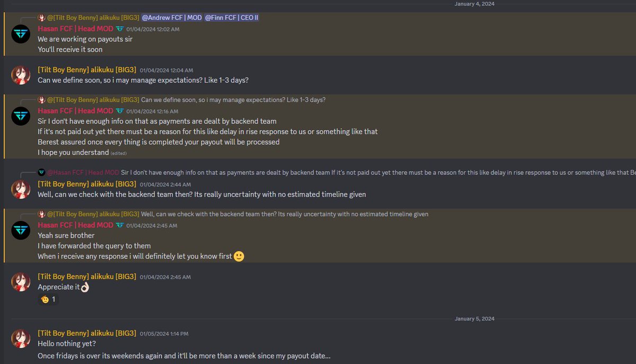Click the 01/04/2024 12:02 AM timestamp

(153, 29)
